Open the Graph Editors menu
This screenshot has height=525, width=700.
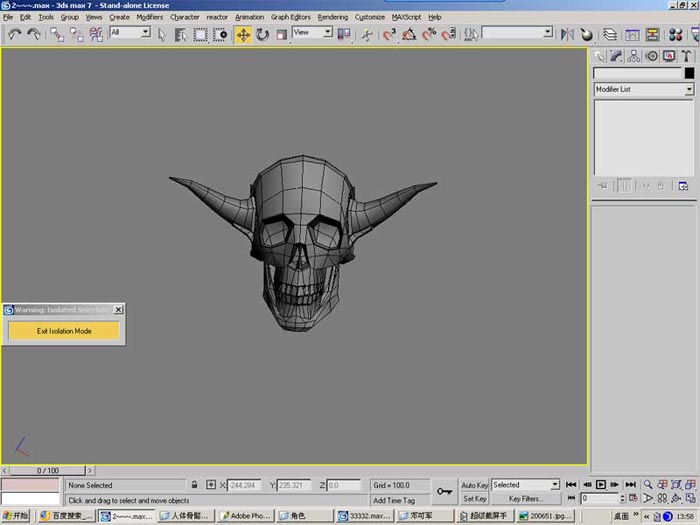(291, 17)
